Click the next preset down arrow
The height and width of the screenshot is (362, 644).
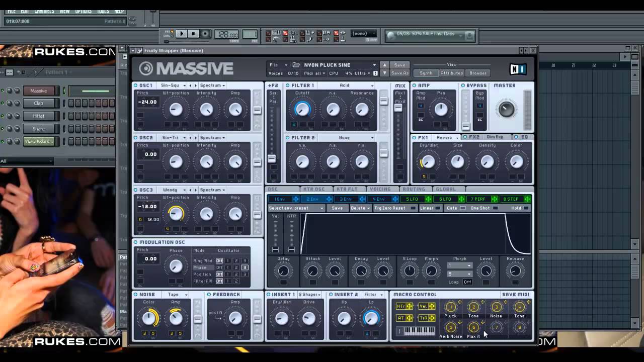coord(385,73)
